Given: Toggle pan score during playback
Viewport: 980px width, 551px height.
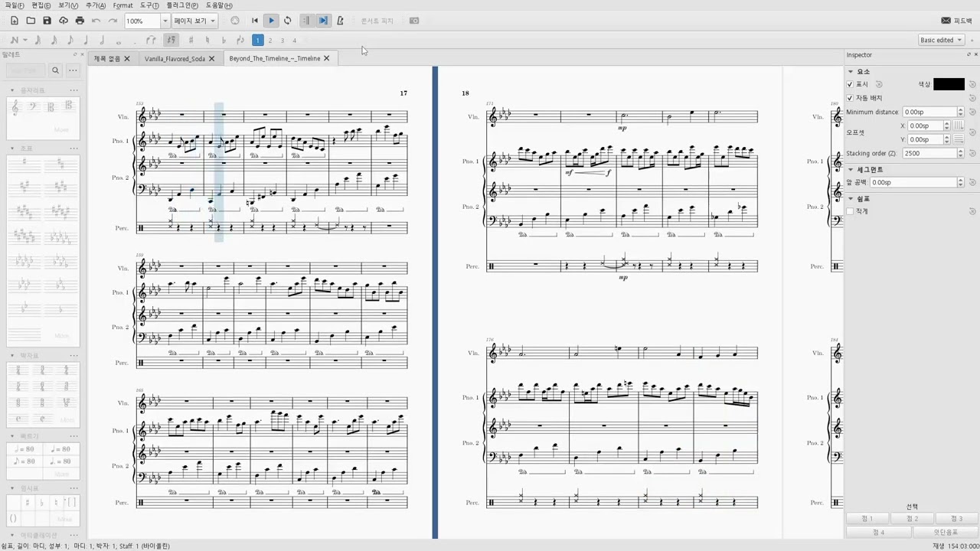Looking at the screenshot, I should tap(323, 21).
